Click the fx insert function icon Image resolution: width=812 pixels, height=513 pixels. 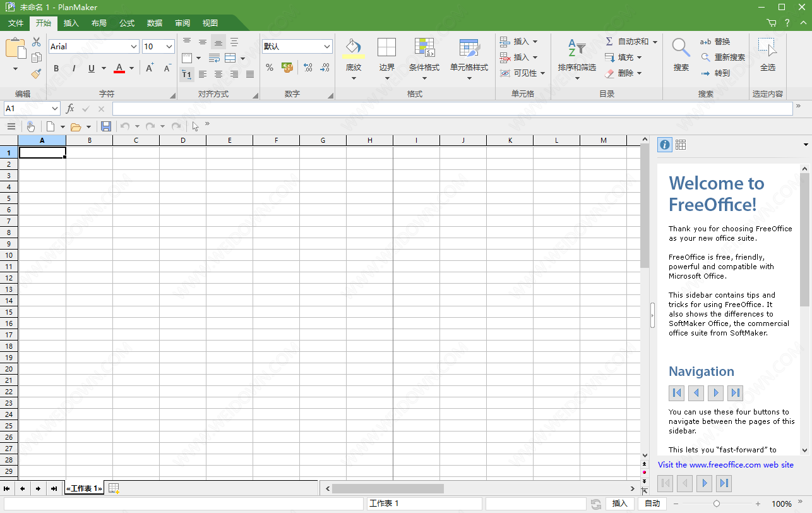70,109
